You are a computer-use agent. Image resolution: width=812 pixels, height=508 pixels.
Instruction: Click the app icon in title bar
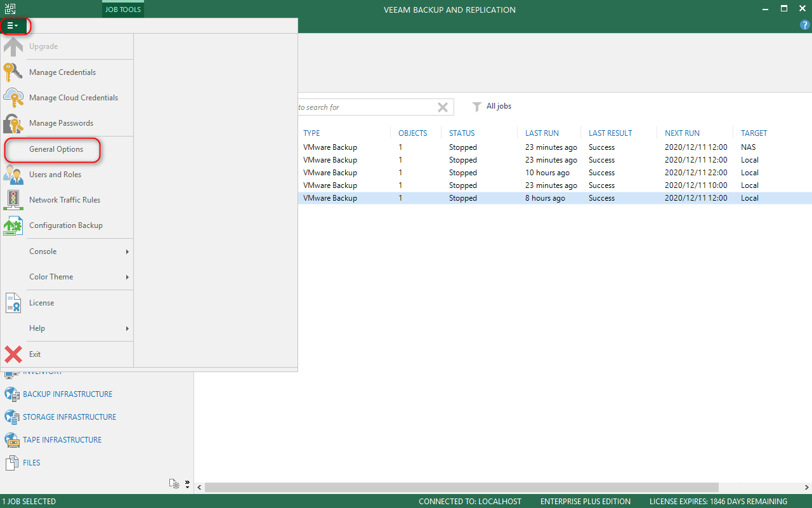pyautogui.click(x=10, y=9)
